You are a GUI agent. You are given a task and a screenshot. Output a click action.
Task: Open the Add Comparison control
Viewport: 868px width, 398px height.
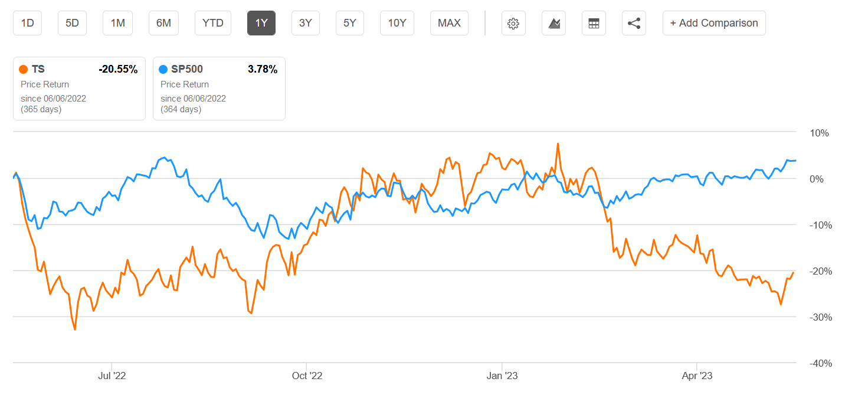coord(714,23)
